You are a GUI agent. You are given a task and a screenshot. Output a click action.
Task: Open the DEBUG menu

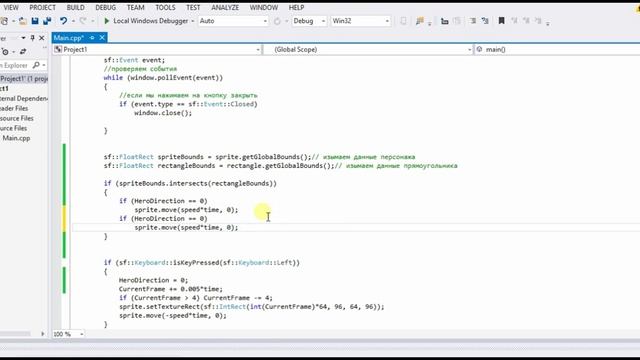105,7
